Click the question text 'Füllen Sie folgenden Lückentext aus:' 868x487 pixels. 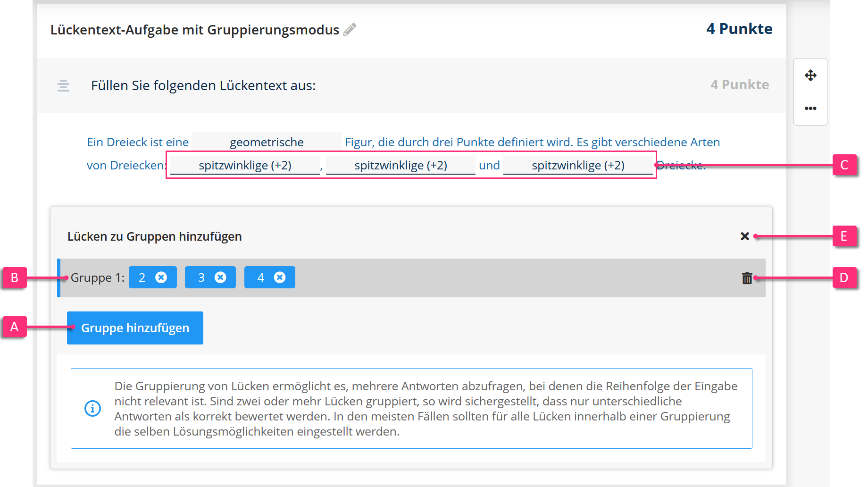click(203, 85)
